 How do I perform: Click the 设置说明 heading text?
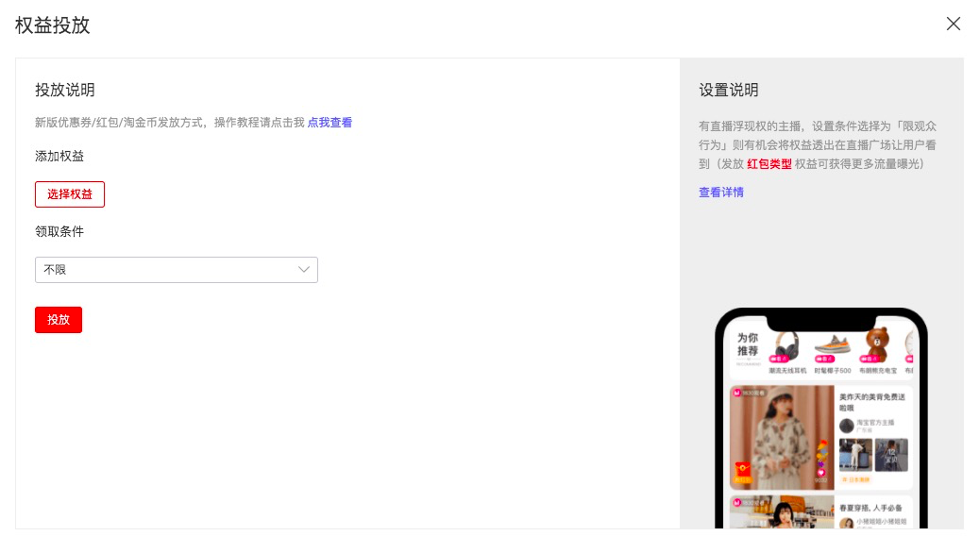point(729,90)
